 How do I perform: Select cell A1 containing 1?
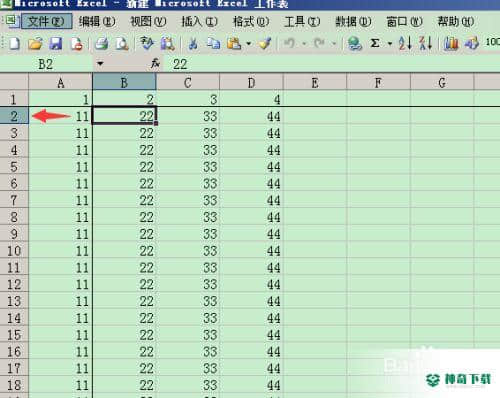click(61, 99)
